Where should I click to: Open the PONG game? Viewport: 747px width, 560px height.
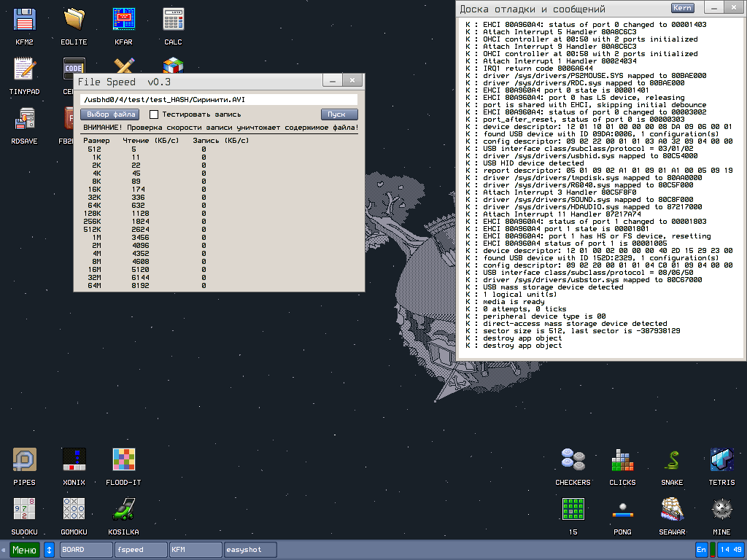[622, 508]
